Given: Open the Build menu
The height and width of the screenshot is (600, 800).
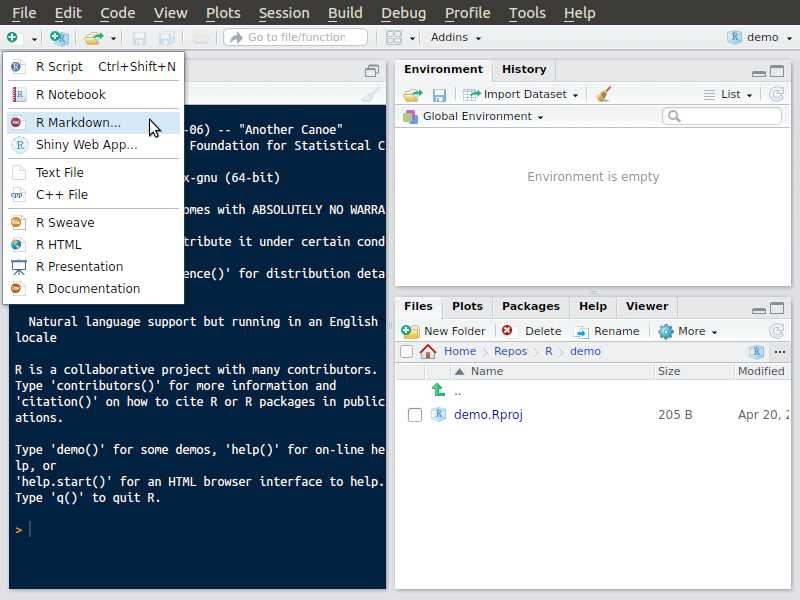Looking at the screenshot, I should (345, 13).
